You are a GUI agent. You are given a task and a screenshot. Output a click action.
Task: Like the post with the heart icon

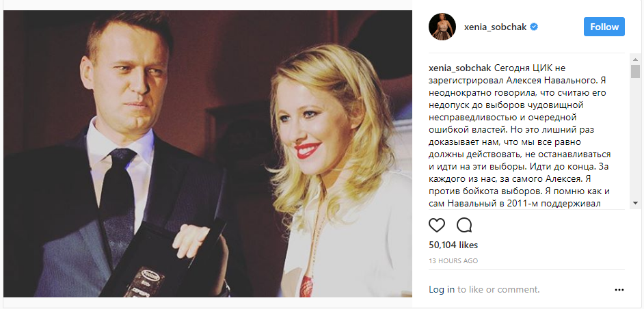(437, 225)
